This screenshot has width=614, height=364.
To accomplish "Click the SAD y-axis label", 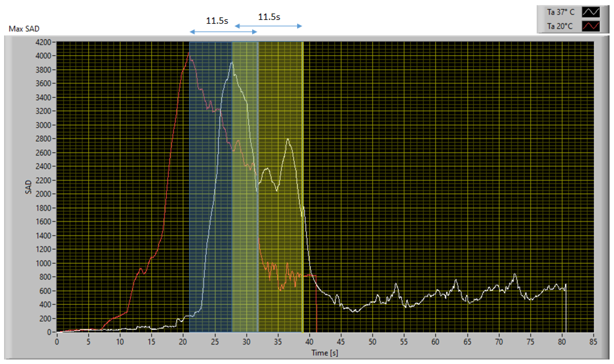I will point(29,187).
